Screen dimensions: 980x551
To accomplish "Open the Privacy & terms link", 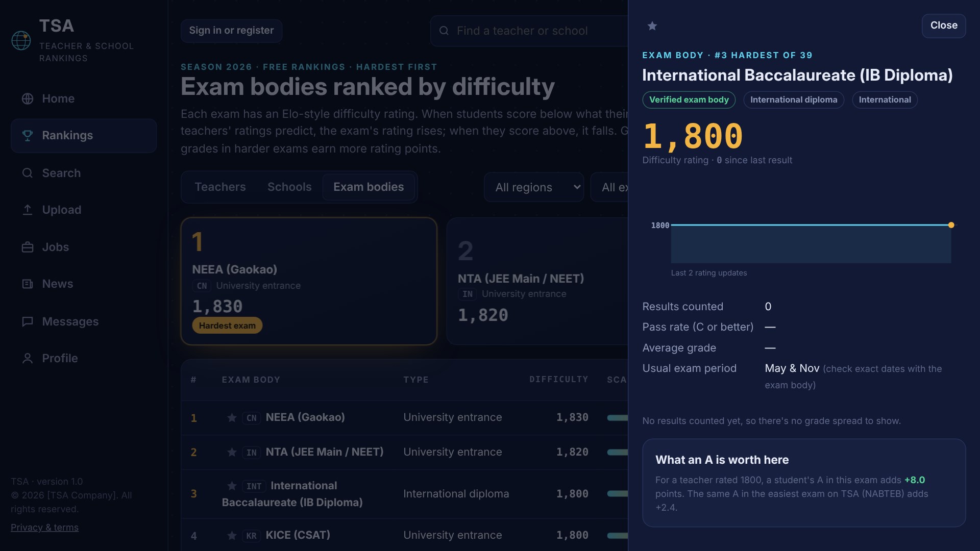I will [44, 528].
